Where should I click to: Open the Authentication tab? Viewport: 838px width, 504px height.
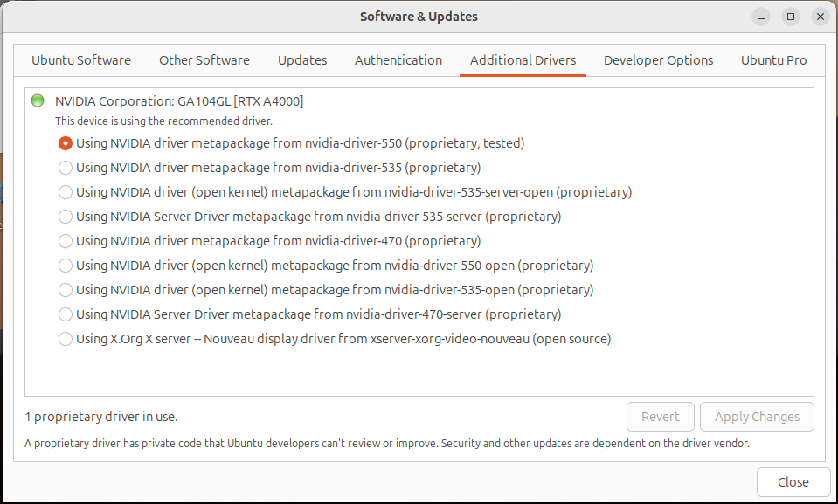pyautogui.click(x=398, y=60)
